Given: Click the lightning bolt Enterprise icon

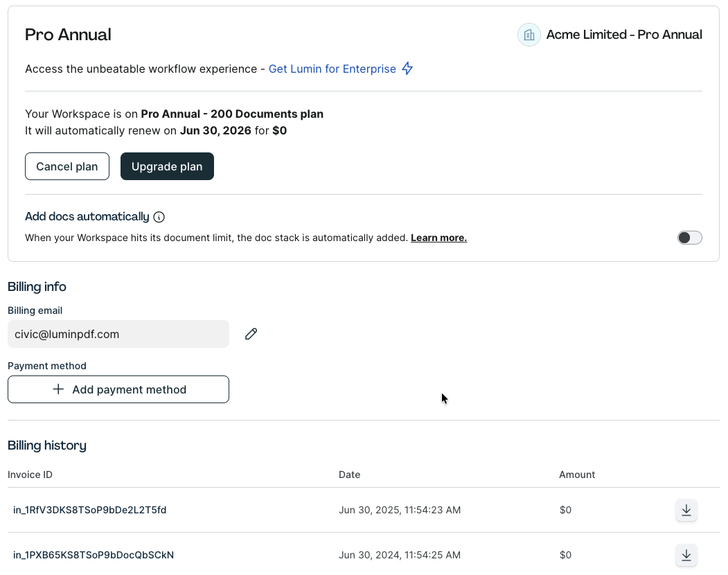Looking at the screenshot, I should click(x=407, y=69).
